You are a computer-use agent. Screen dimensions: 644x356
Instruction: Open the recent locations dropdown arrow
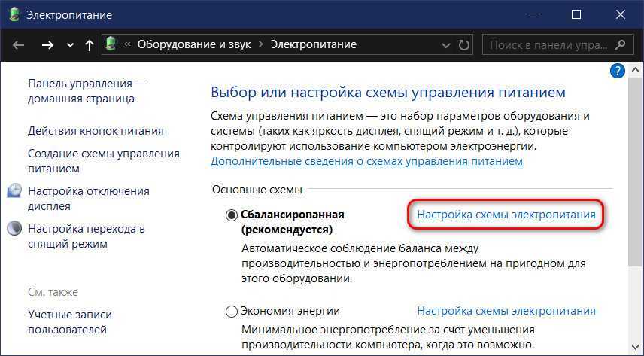[71, 45]
